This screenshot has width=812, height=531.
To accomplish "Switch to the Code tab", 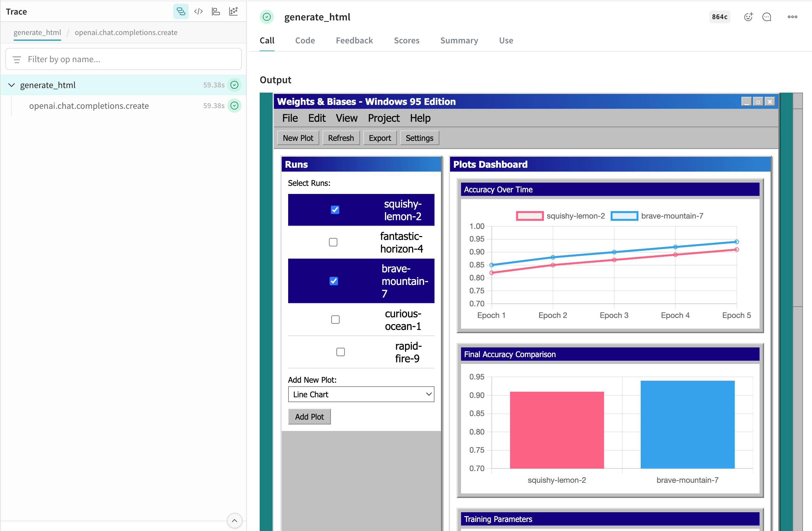I will tap(305, 40).
